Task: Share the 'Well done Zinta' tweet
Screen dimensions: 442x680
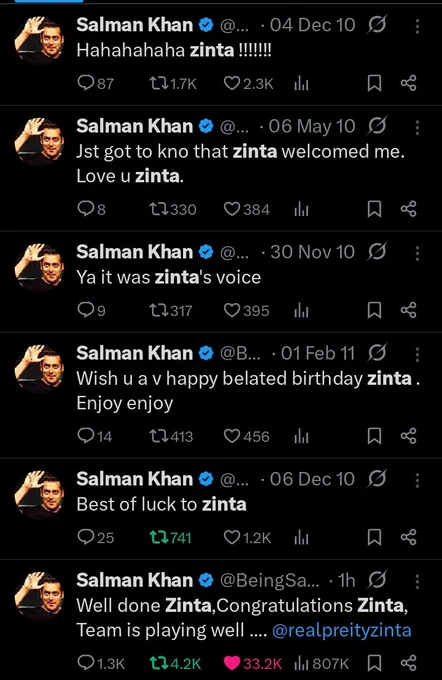Action: point(409,663)
